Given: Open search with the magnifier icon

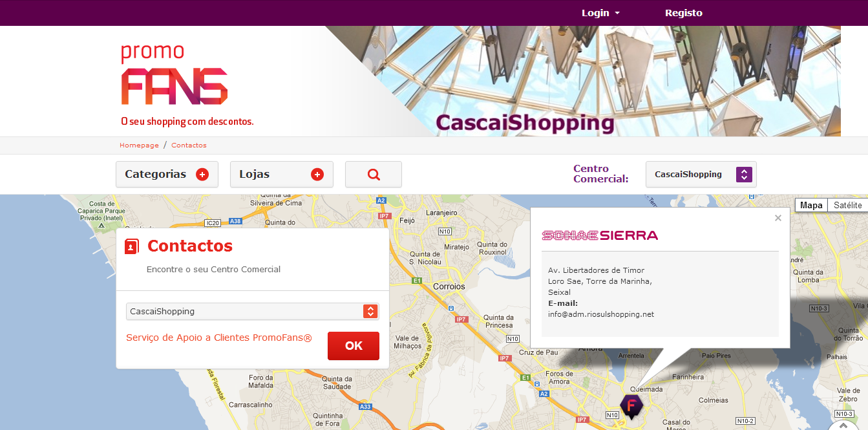Looking at the screenshot, I should (x=374, y=175).
